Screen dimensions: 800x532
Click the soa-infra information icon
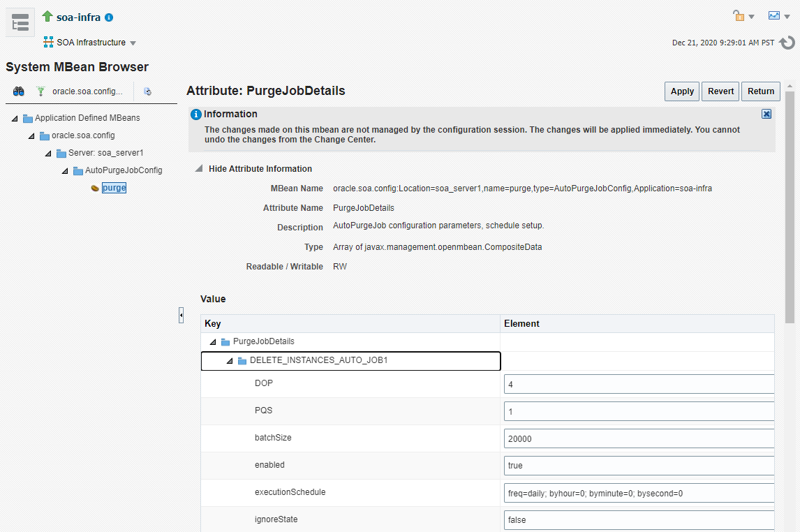[x=109, y=17]
